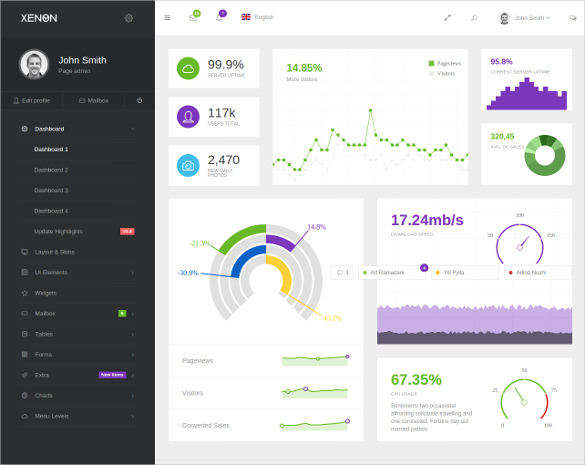This screenshot has height=465, width=585.
Task: Click the yellow segment of the radial chart
Action: [284, 272]
